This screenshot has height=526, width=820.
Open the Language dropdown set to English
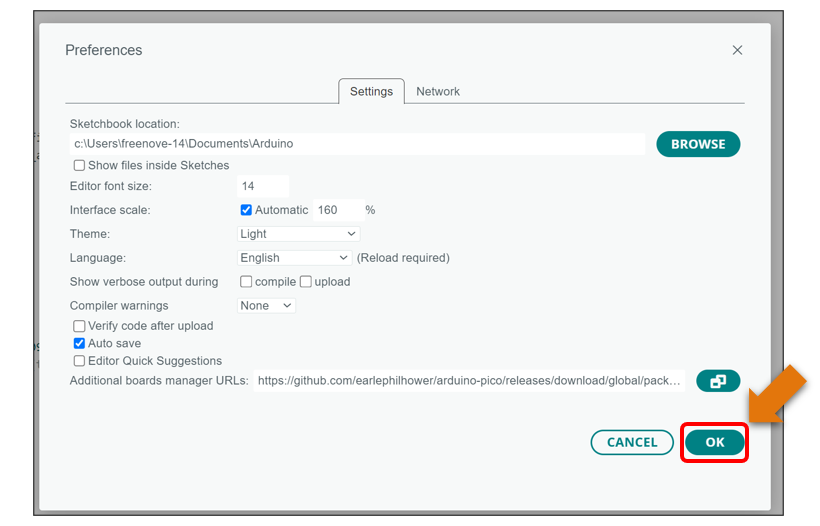(294, 258)
